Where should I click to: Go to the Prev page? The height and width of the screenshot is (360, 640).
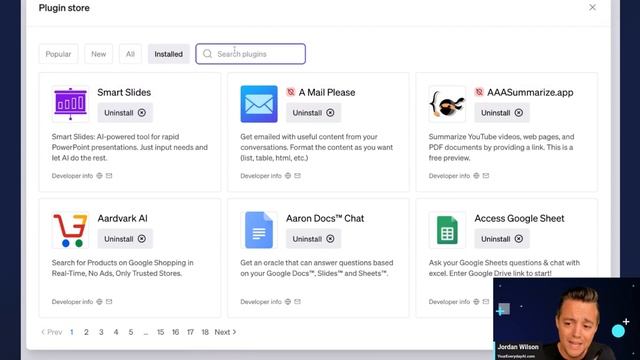tap(51, 332)
